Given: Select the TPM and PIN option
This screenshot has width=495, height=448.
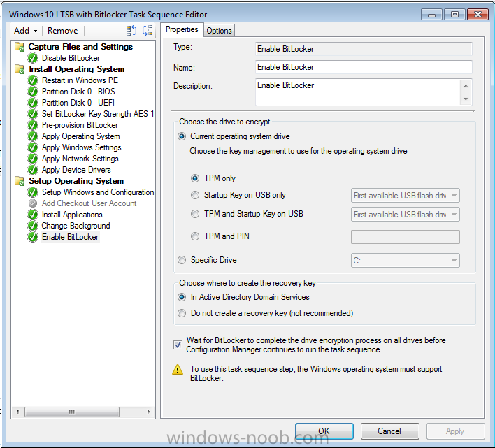Looking at the screenshot, I should [195, 236].
